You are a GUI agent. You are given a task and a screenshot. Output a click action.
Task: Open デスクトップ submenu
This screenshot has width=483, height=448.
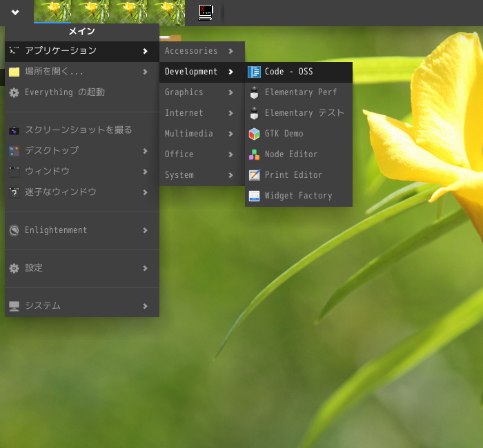pos(82,151)
